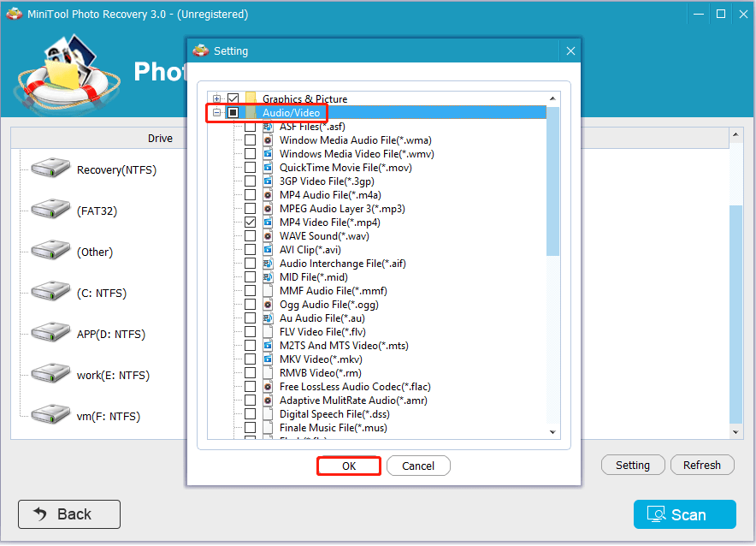Viewport: 756px width, 546px height.
Task: Click the drive list scrollbar down arrow
Action: point(735,432)
